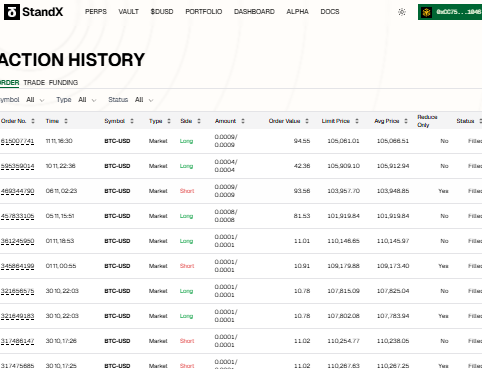Click avg price 101,919.84
This screenshot has height=369, width=482.
(x=393, y=216)
